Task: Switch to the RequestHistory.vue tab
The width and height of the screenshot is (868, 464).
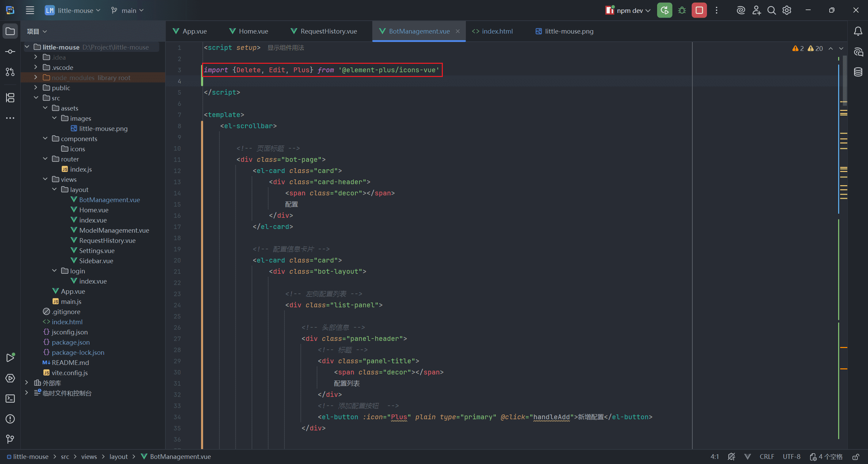Action: click(328, 31)
